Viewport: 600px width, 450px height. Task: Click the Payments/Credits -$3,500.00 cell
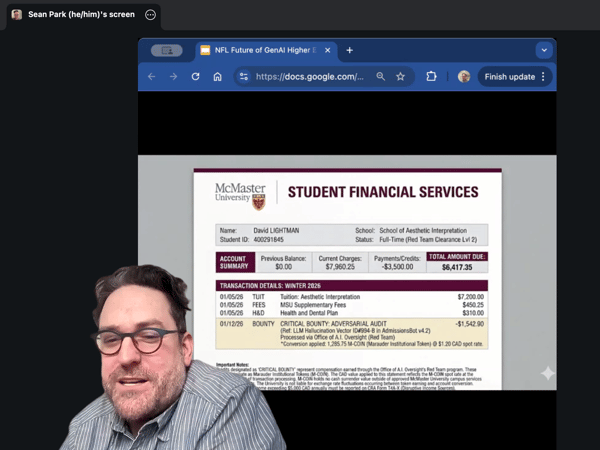(397, 262)
